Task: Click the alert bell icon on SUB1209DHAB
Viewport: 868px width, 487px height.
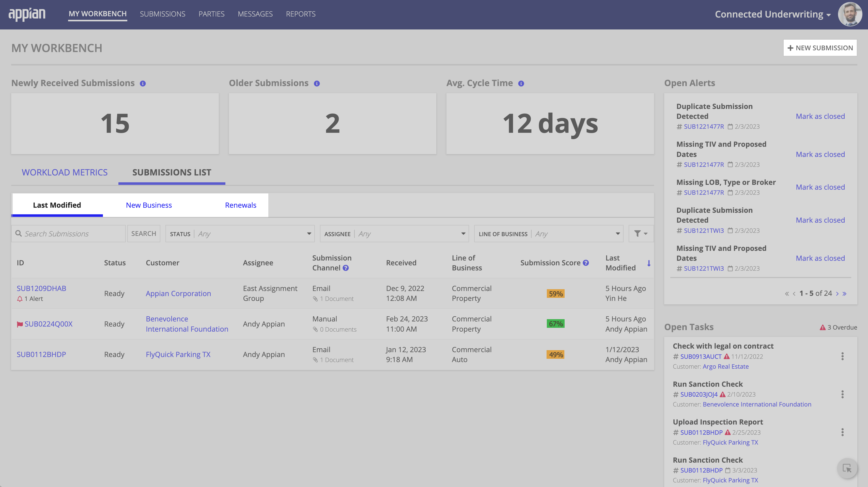Action: coord(20,299)
